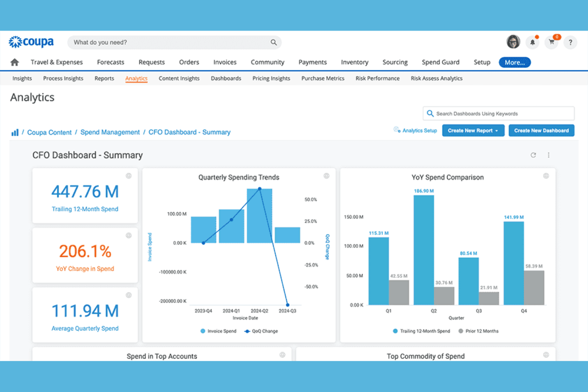Image resolution: width=588 pixels, height=392 pixels.
Task: Open the Inventory menu
Action: coord(354,62)
